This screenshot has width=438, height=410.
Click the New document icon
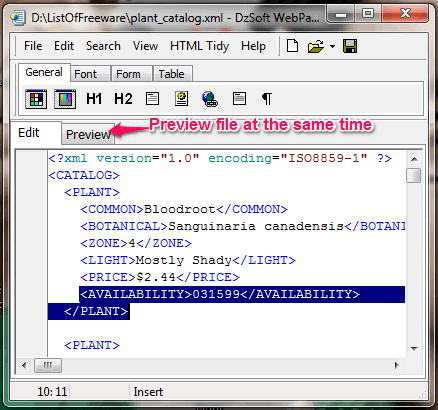pyautogui.click(x=292, y=46)
